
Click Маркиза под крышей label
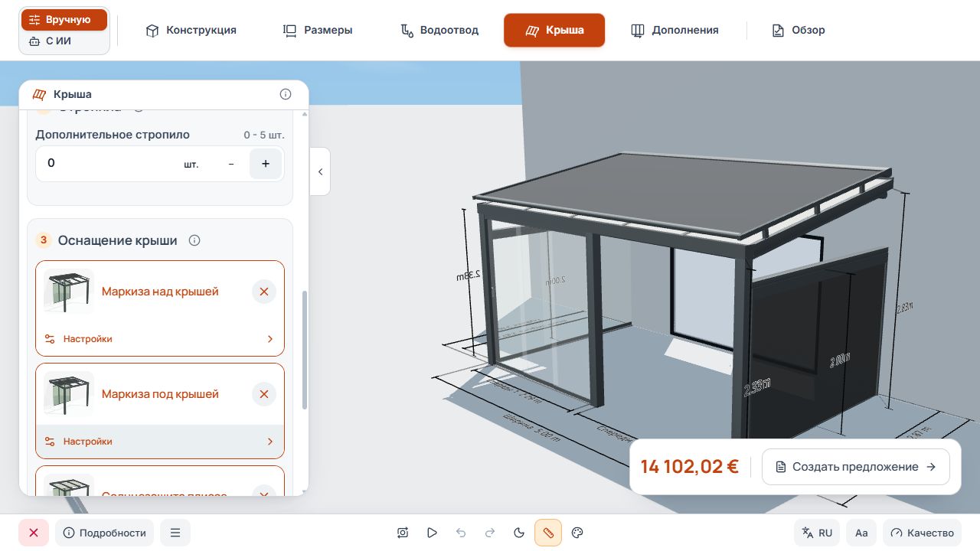click(160, 394)
